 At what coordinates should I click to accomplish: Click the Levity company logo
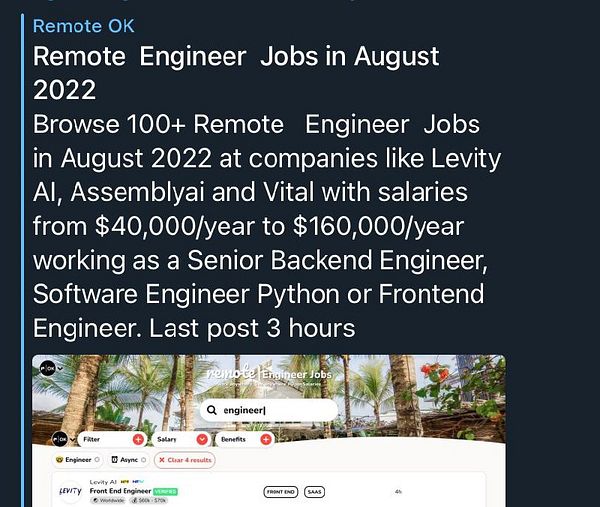pos(70,491)
